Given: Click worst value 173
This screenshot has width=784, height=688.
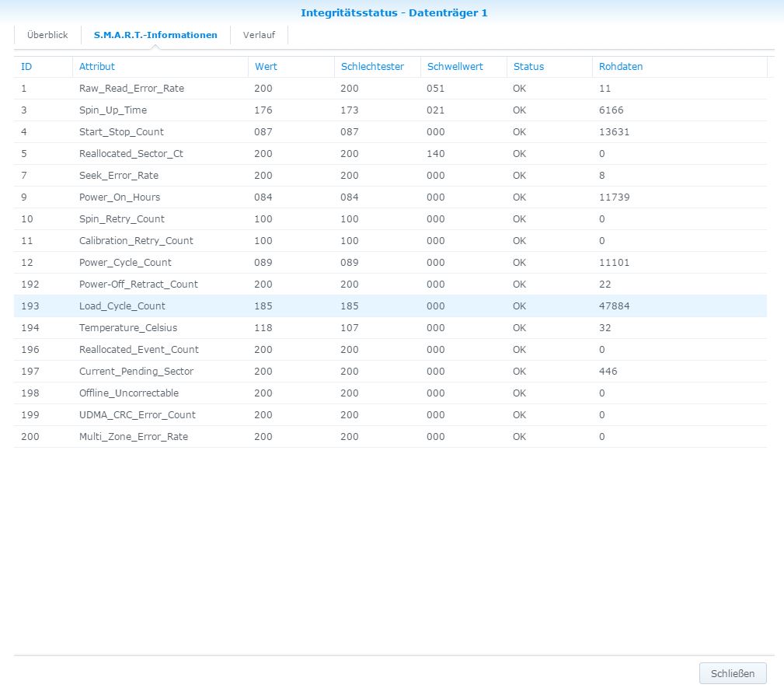Looking at the screenshot, I should click(x=350, y=110).
